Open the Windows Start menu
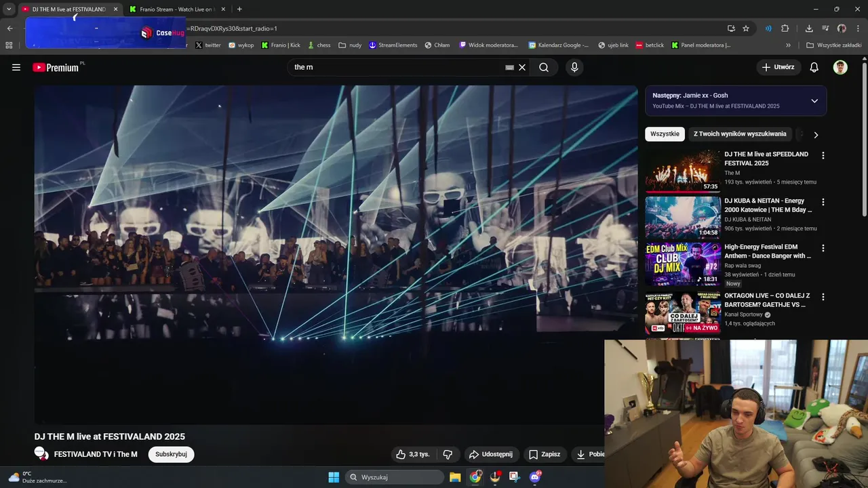This screenshot has height=488, width=868. [334, 477]
